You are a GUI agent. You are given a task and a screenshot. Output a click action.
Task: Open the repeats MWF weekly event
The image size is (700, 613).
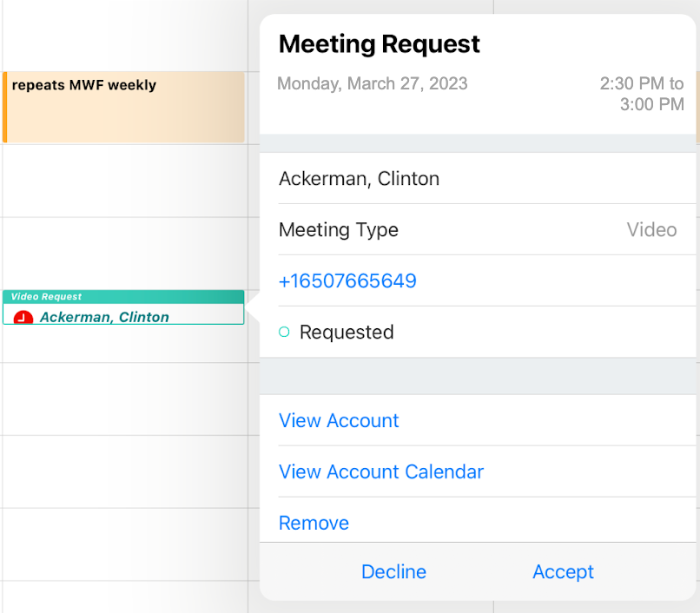click(123, 108)
